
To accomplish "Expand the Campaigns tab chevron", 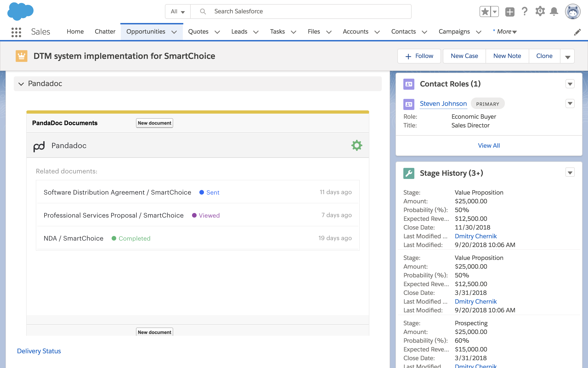I will coord(479,32).
